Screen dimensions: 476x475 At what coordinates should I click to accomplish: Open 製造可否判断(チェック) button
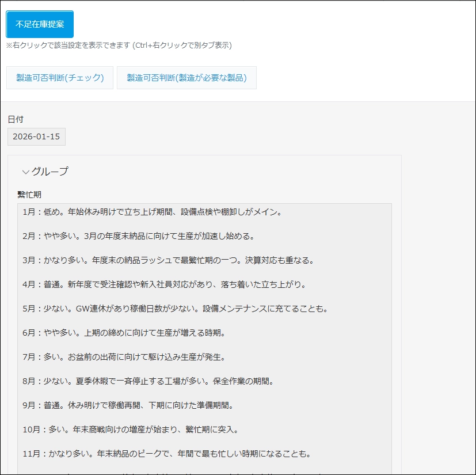pos(60,78)
